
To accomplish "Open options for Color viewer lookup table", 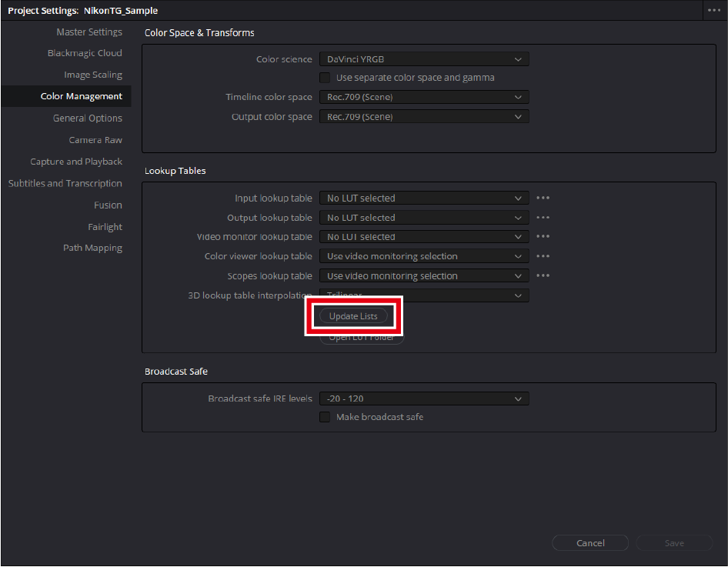I will (543, 256).
